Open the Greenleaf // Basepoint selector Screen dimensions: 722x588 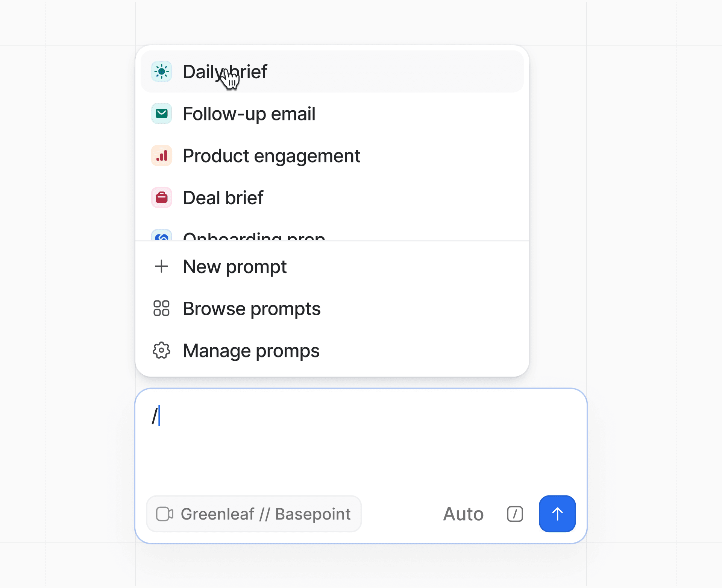click(x=253, y=514)
